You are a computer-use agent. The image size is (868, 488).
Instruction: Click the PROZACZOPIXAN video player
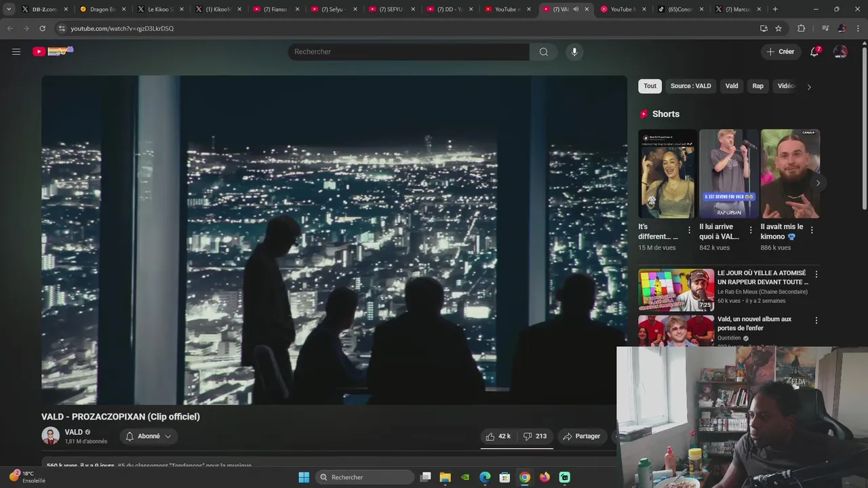pos(334,240)
